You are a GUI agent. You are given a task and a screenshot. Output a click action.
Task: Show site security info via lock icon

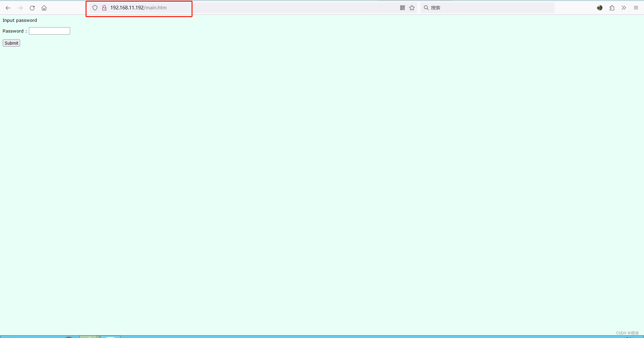(x=104, y=8)
